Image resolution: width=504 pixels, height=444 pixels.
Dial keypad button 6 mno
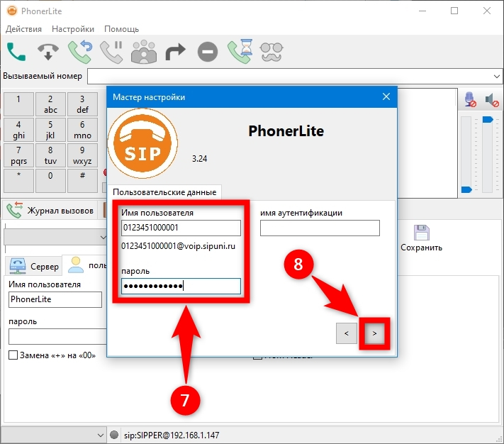coord(82,130)
